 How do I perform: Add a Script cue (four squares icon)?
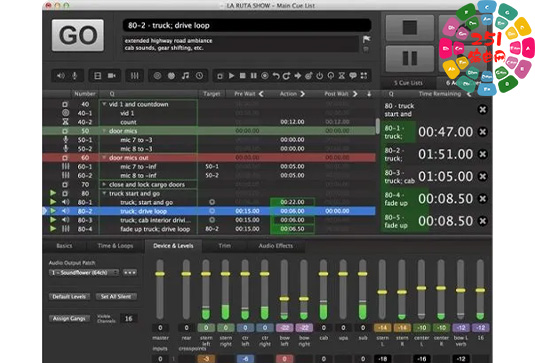click(x=364, y=76)
